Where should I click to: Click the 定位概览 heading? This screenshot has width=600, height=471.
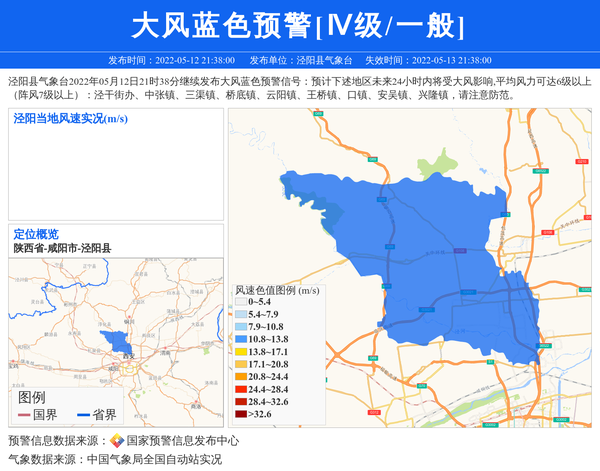pyautogui.click(x=36, y=234)
